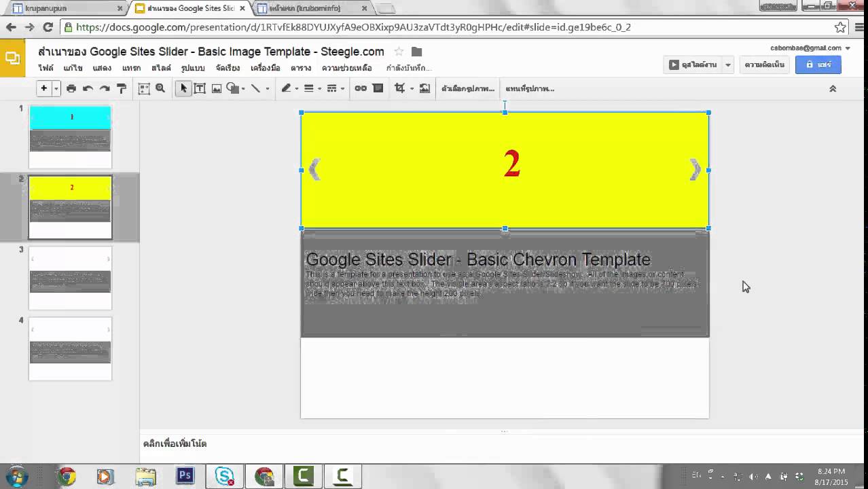Click the right chevron arrow on the slide
This screenshot has height=489, width=868.
click(695, 169)
